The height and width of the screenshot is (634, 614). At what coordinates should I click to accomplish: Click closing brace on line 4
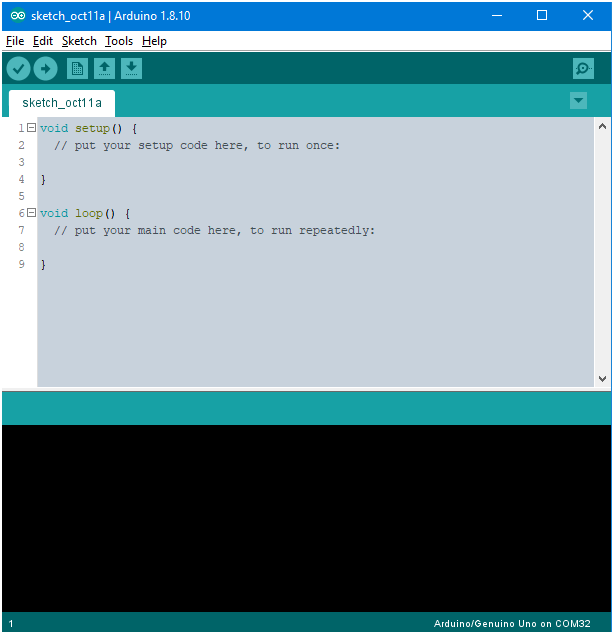[x=43, y=180]
